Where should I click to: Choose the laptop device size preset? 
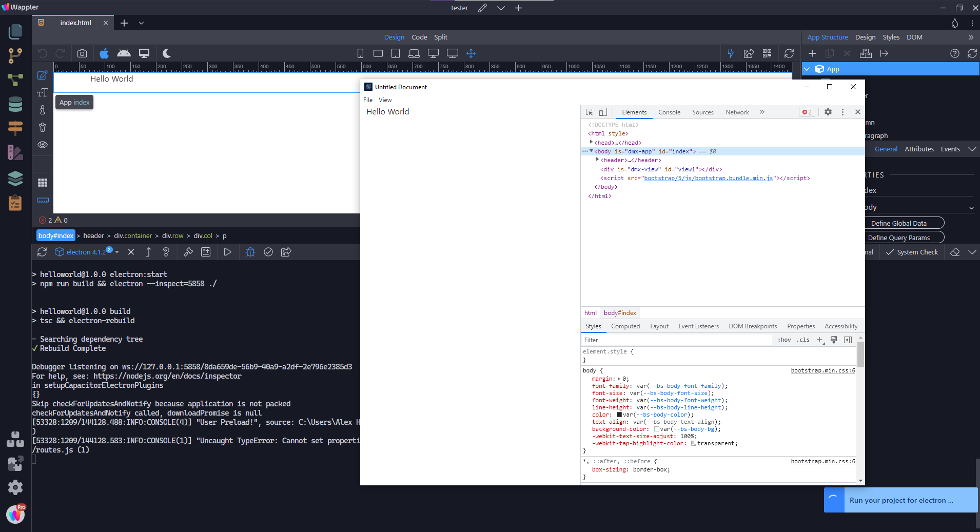[x=414, y=53]
